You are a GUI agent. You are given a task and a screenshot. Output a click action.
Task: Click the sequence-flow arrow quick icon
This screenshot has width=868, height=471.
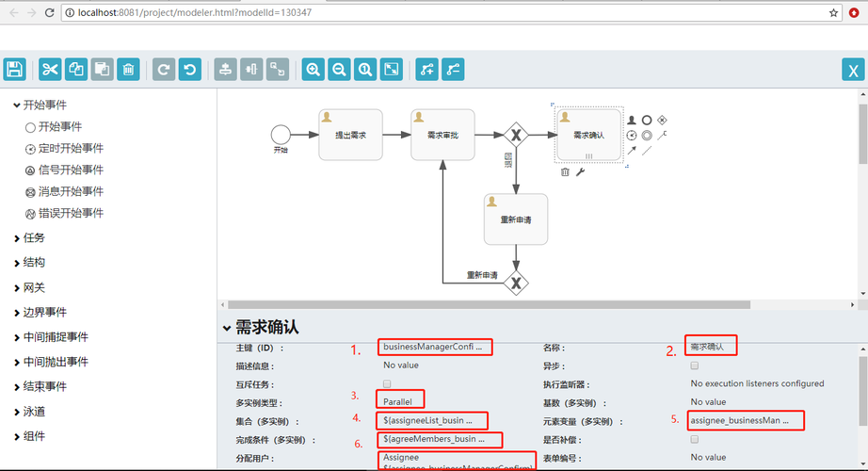632,150
